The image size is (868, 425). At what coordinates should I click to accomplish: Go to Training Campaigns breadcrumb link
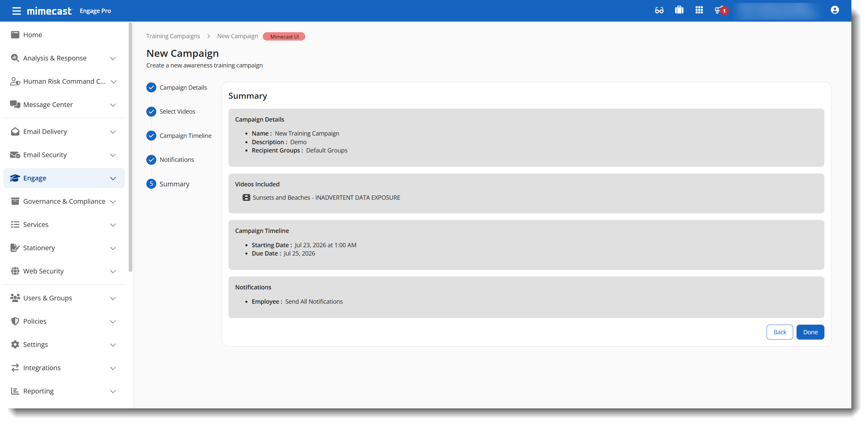pos(173,36)
